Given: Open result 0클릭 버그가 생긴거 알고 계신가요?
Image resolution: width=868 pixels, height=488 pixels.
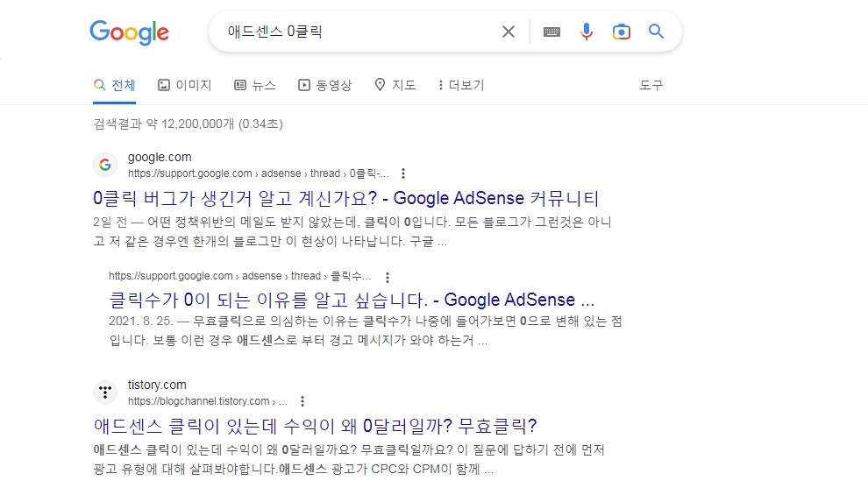Looking at the screenshot, I should click(x=346, y=198).
